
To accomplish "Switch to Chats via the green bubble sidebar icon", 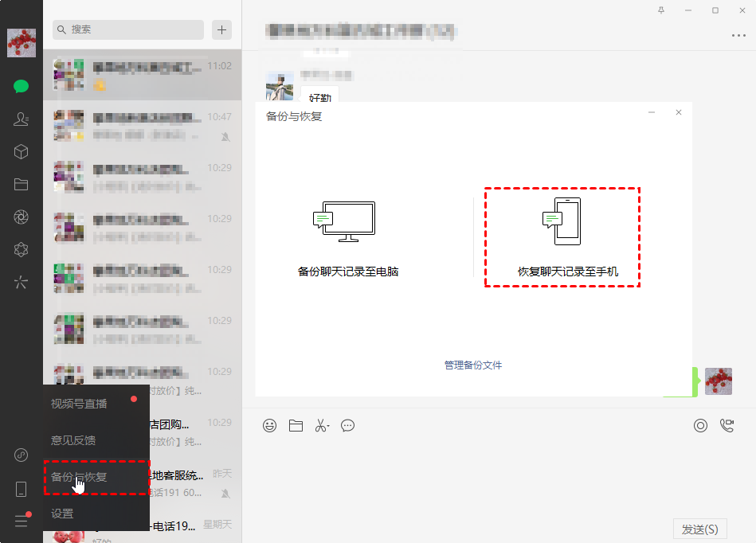I will pos(20,86).
